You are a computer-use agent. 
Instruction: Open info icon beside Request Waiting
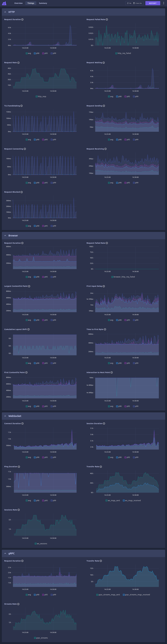(x=104, y=63)
